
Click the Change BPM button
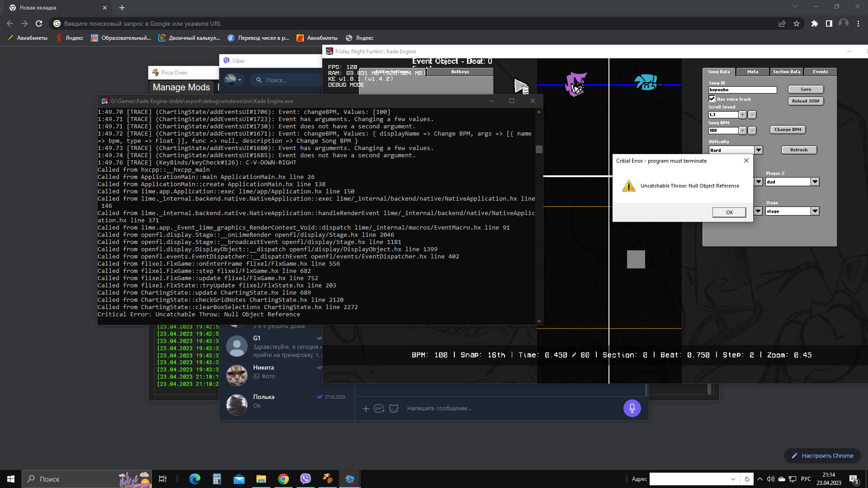[x=788, y=129]
